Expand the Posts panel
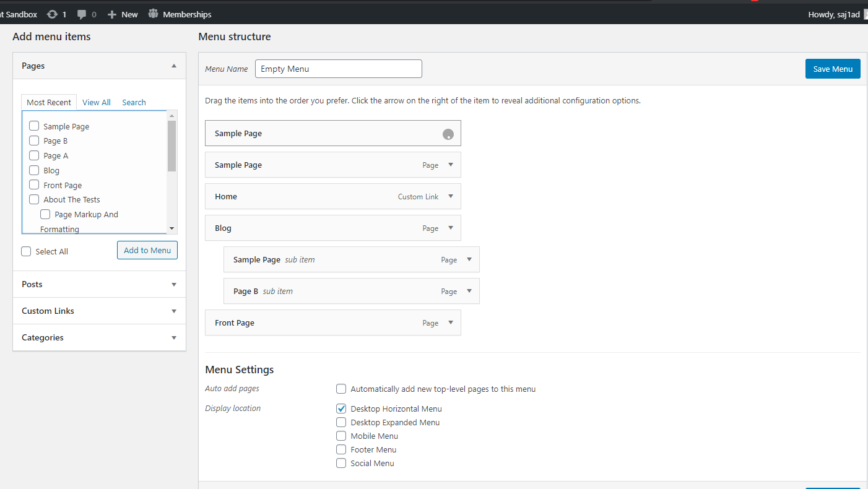Screen dimensions: 868x489 [x=174, y=285]
